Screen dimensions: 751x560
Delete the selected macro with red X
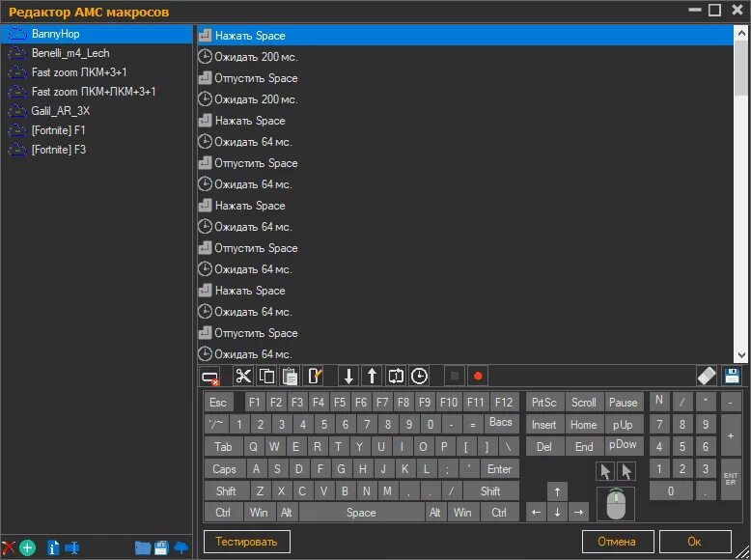tap(8, 547)
